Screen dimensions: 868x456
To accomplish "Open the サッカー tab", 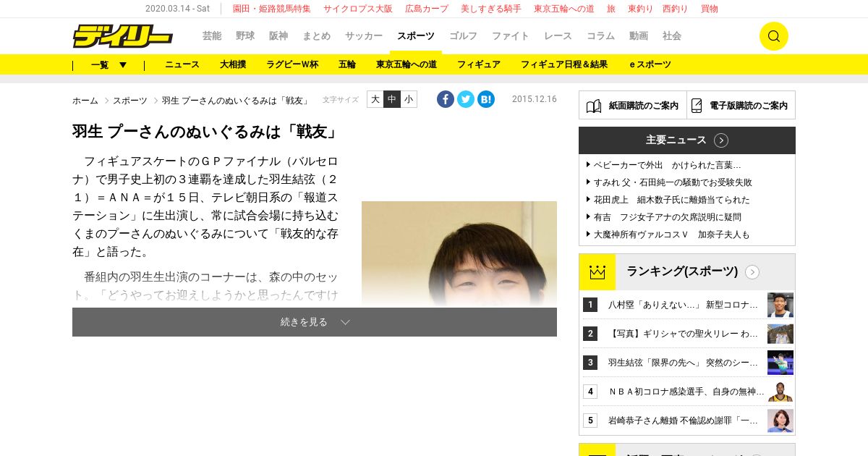I will pyautogui.click(x=364, y=36).
